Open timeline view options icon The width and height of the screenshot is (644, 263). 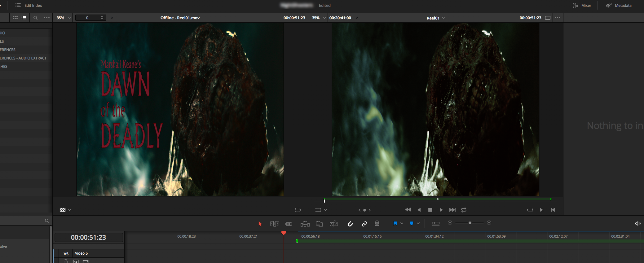pos(435,224)
